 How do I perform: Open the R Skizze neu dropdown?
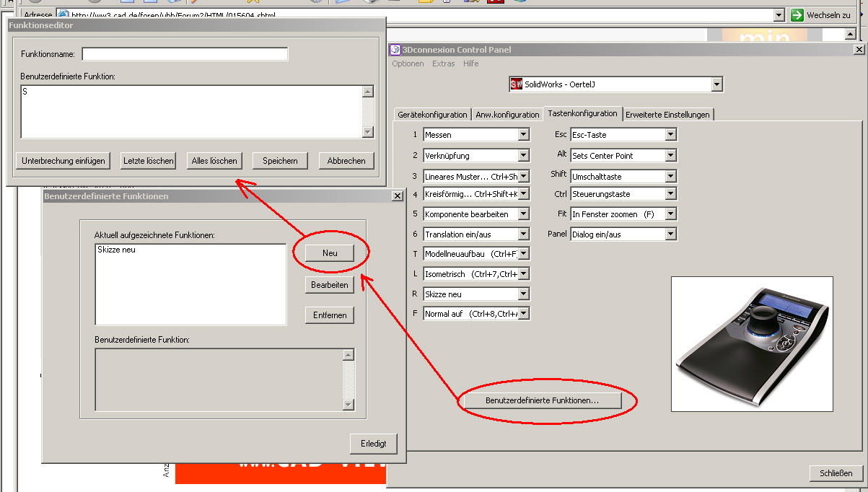point(524,294)
